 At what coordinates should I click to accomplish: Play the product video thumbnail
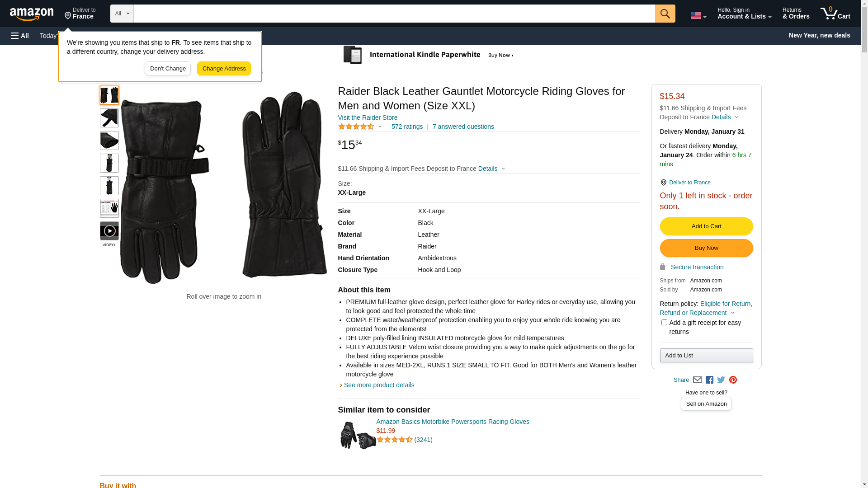[109, 231]
